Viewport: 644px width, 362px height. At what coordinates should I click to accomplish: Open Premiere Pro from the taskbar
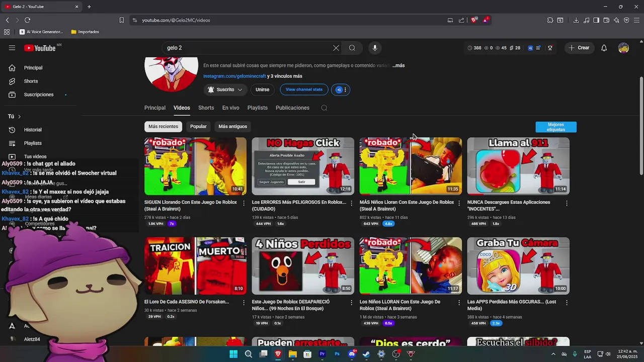tap(322, 354)
